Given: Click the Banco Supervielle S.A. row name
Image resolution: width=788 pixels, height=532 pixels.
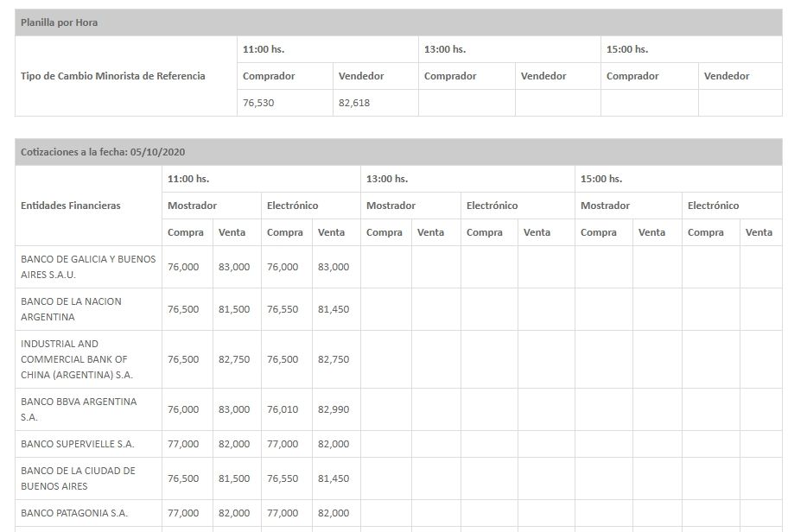Looking at the screenshot, I should [77, 444].
